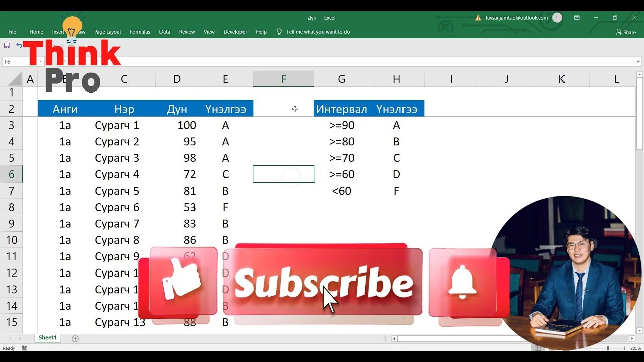Click the interval cell <60

pyautogui.click(x=341, y=191)
